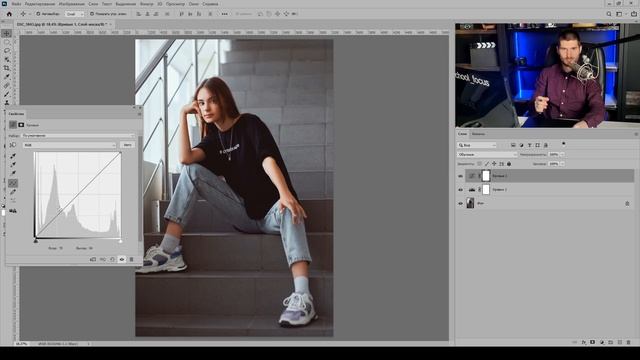
Task: Hide the Levels 1 layer eye
Action: 461,190
